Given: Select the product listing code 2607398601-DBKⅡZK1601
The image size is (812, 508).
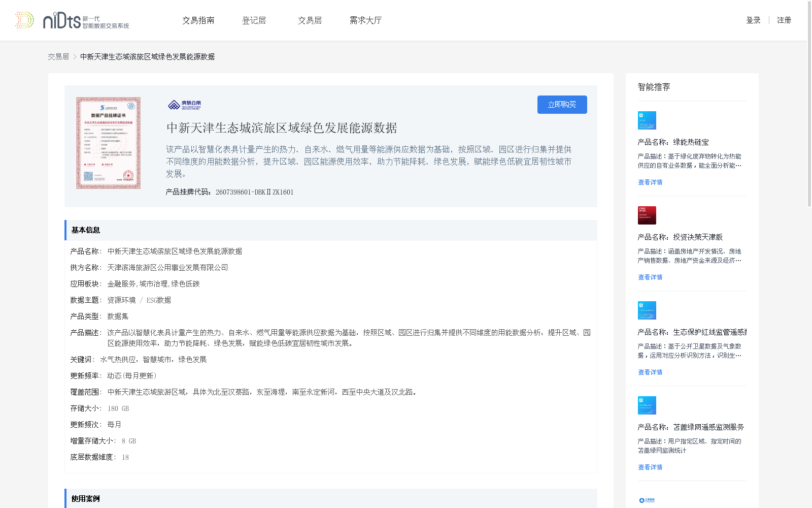Looking at the screenshot, I should (254, 192).
